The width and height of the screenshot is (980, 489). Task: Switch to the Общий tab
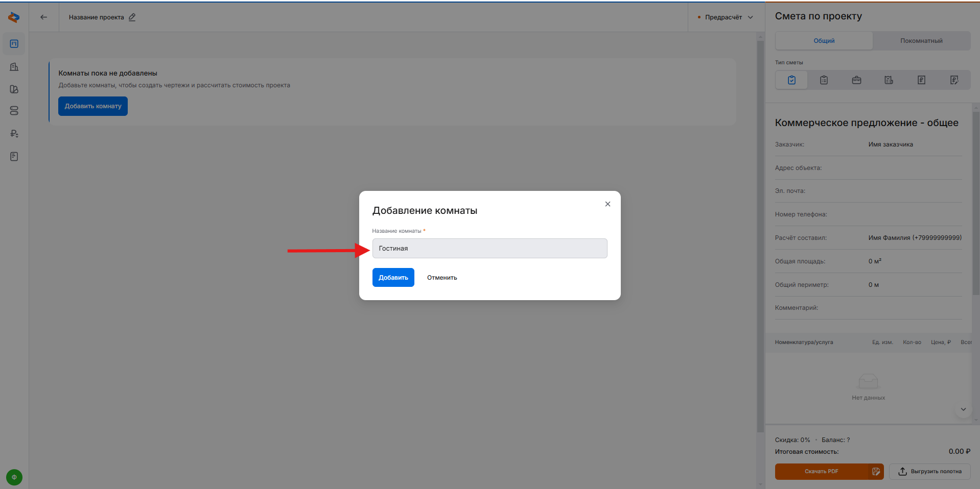point(824,41)
